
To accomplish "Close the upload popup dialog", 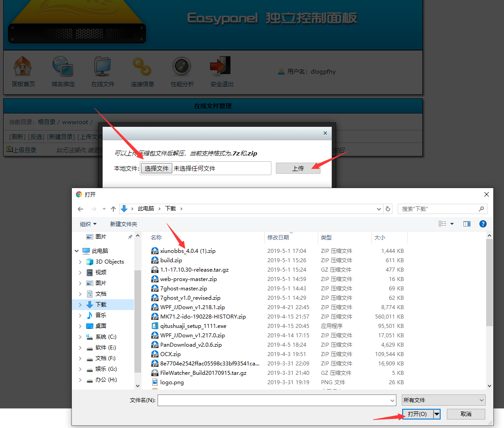I will point(325,133).
